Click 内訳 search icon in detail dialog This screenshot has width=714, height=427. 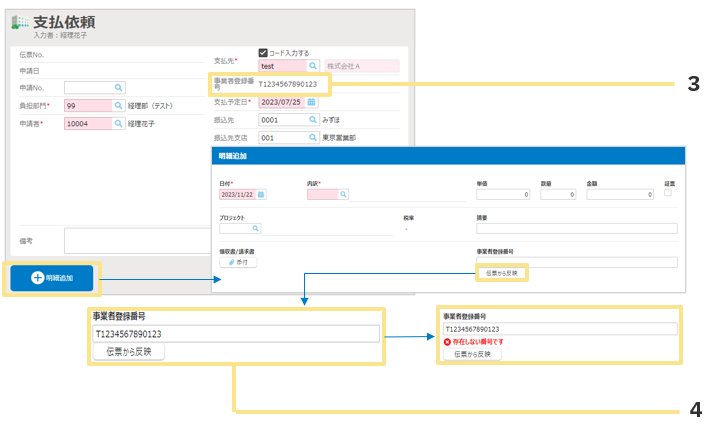[343, 195]
